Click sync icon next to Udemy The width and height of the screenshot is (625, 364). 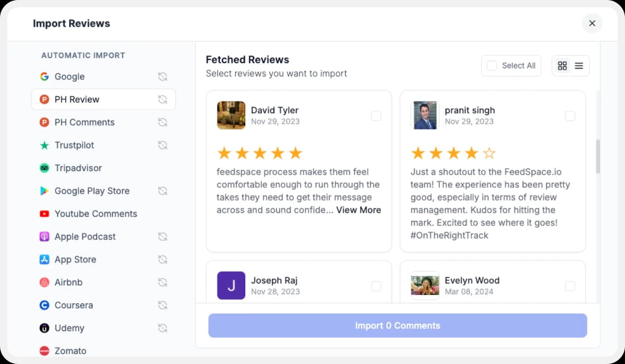tap(163, 328)
